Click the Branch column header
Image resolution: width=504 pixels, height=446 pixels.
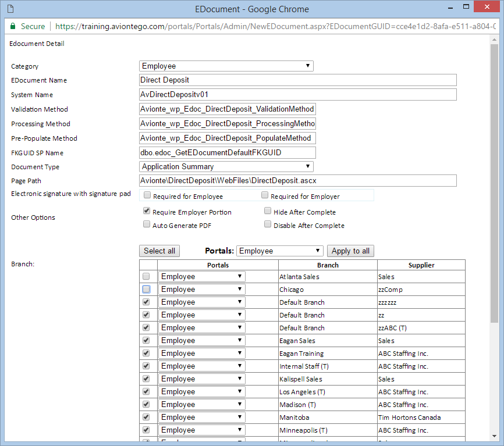[x=328, y=265]
